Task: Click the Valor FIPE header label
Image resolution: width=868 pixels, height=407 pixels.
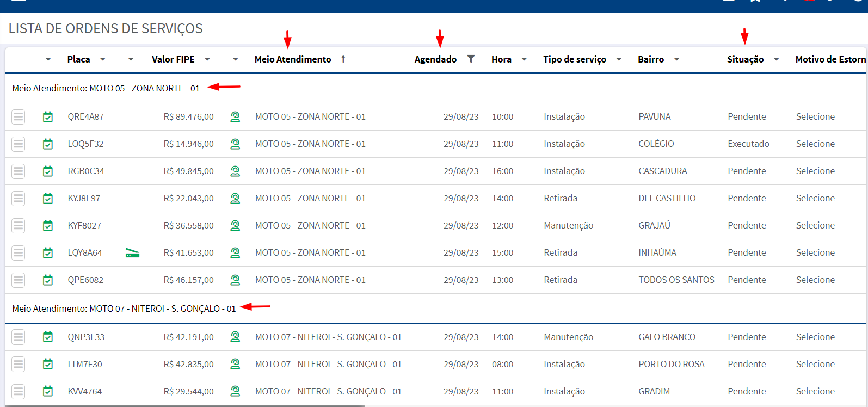Action: (x=173, y=59)
